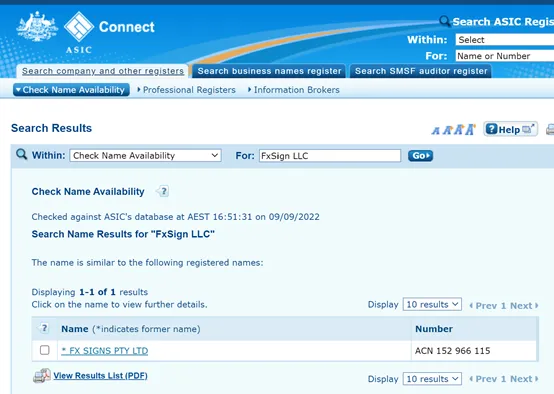Open help tooltip next to Check Name Availability
The image size is (554, 394).
coord(163,192)
